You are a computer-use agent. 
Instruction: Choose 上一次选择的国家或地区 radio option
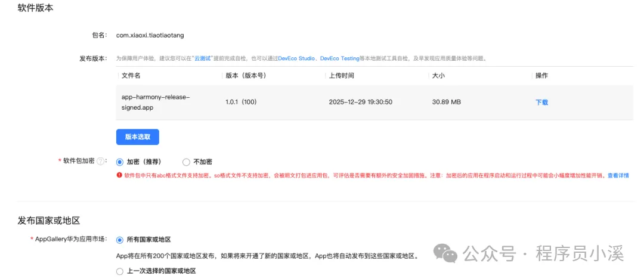tap(120, 271)
